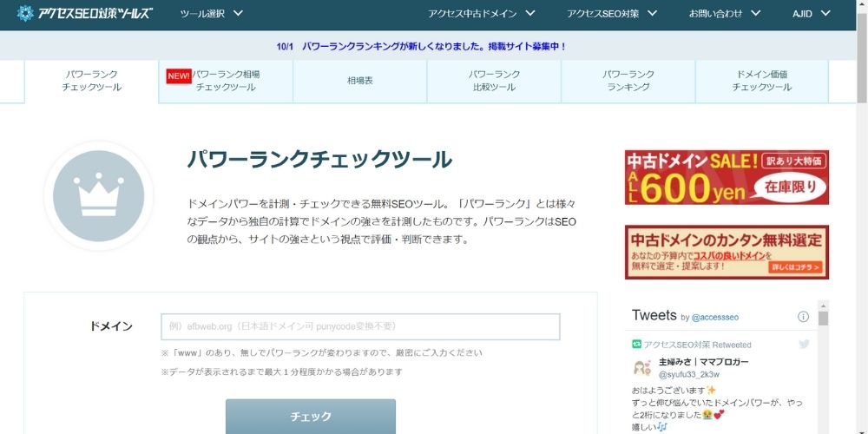Click the crown icon image
The image size is (868, 434).
point(99,195)
